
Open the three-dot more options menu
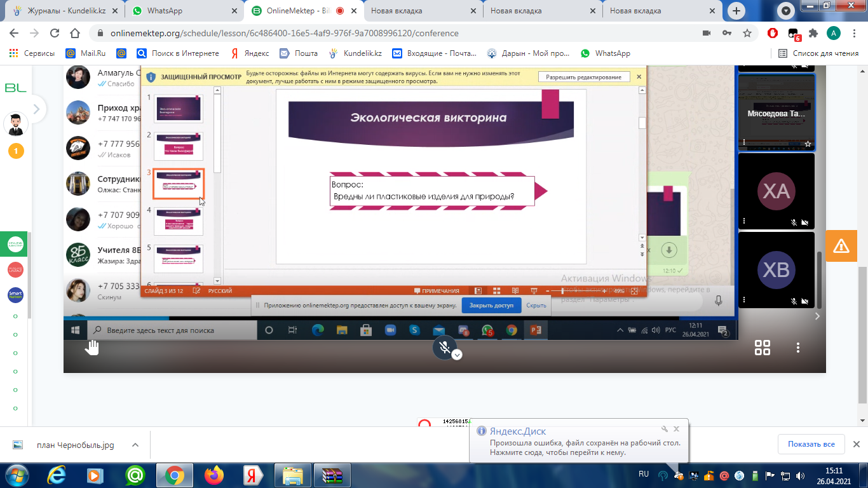tap(798, 348)
